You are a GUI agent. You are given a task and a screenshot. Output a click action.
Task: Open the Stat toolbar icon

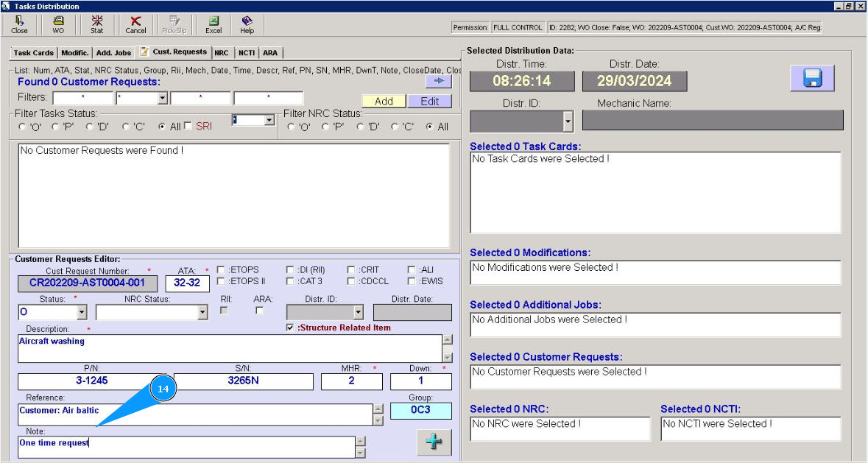click(96, 24)
